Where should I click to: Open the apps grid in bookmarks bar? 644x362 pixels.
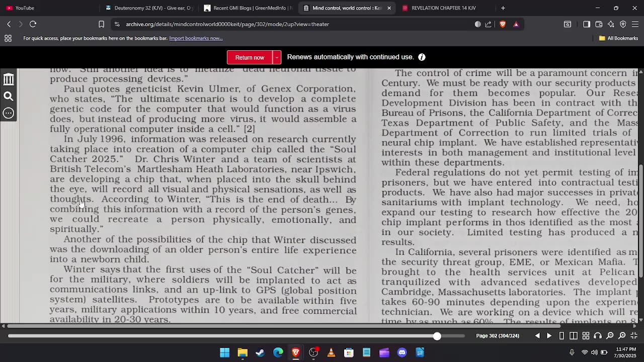tap(8, 38)
